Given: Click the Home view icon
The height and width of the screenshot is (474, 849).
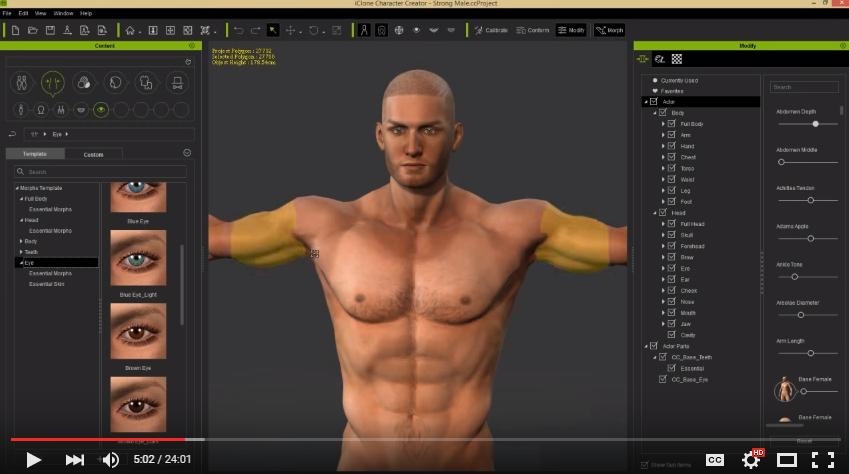Looking at the screenshot, I should [x=130, y=30].
